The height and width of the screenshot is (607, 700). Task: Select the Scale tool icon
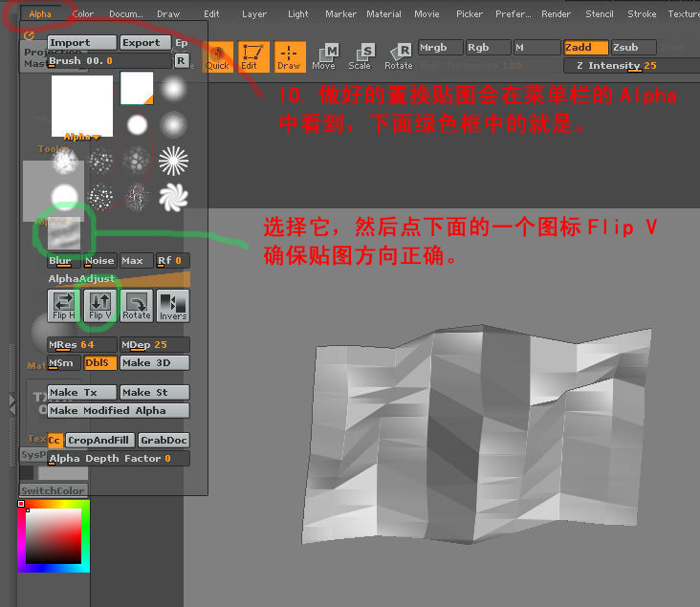pos(361,56)
